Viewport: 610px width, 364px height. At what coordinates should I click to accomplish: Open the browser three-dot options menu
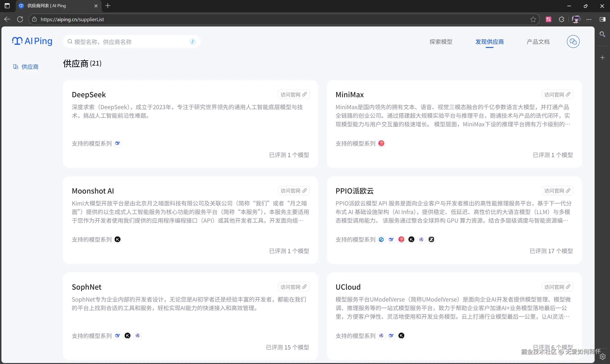(589, 19)
